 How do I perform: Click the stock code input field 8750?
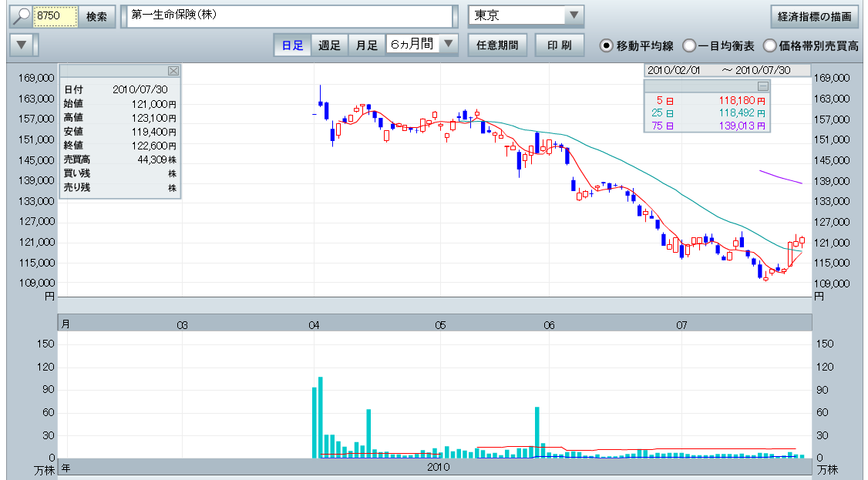pyautogui.click(x=56, y=16)
